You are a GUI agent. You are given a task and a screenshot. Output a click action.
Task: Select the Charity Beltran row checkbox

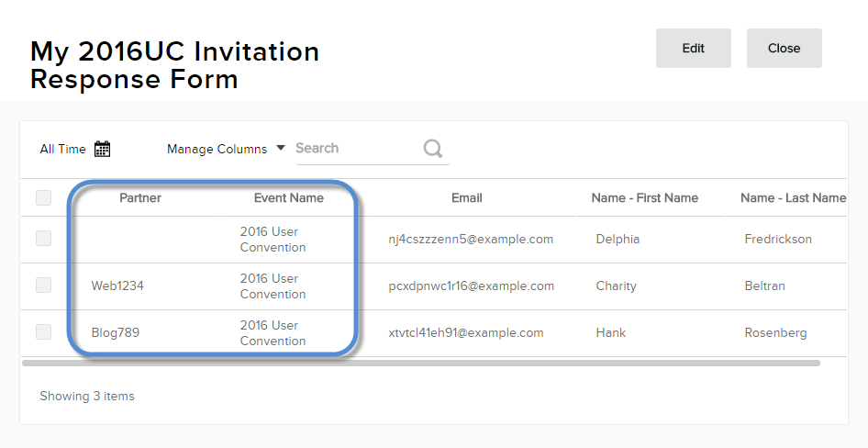tap(43, 286)
